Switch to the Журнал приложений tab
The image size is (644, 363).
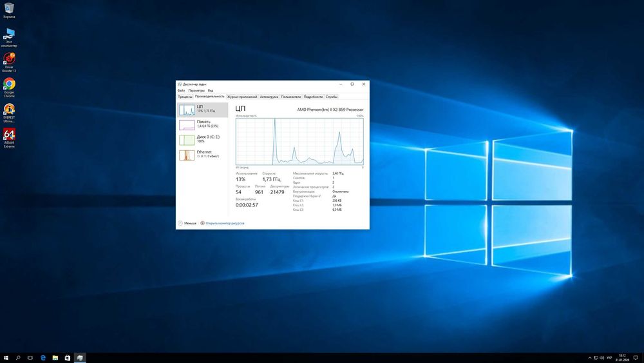[x=242, y=97]
